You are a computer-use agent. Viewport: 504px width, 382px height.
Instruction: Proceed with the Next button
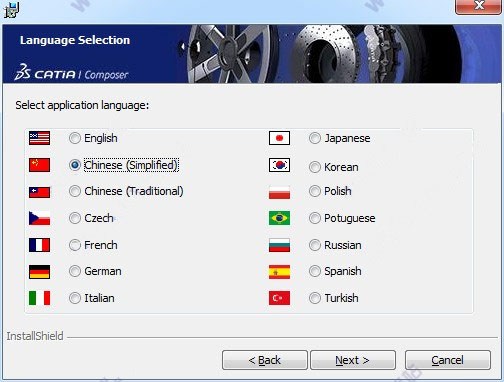353,360
